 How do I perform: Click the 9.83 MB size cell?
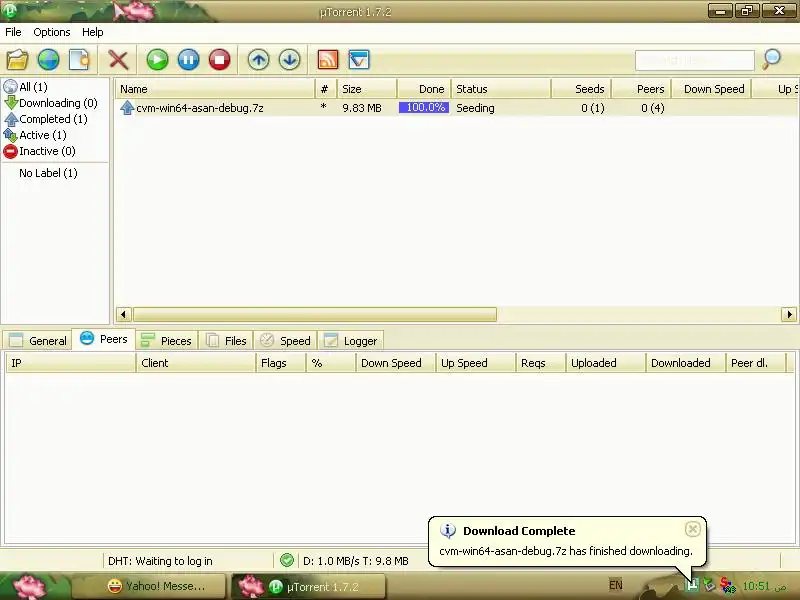(x=362, y=108)
